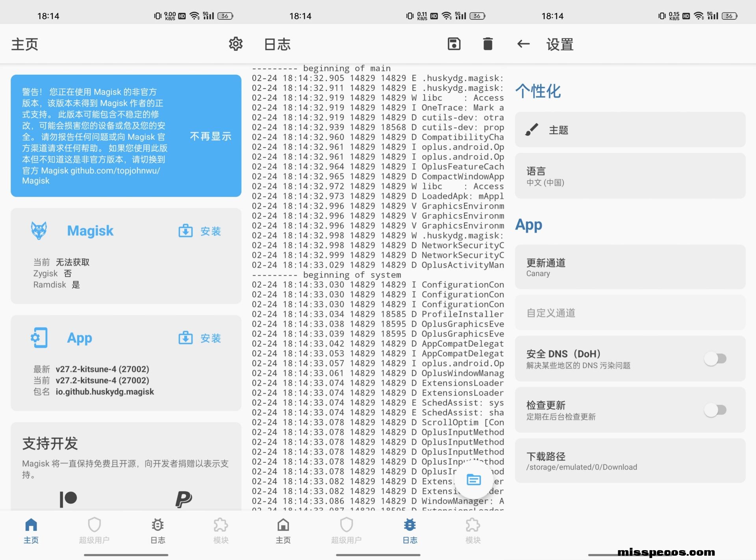Tap ProfileInstaller log line

coord(378,314)
